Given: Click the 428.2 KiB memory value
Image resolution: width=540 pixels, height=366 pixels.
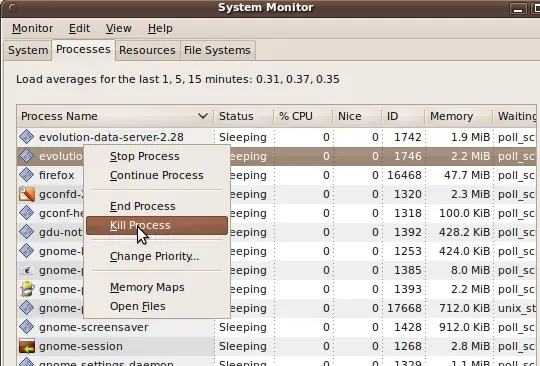Looking at the screenshot, I should pyautogui.click(x=465, y=232).
